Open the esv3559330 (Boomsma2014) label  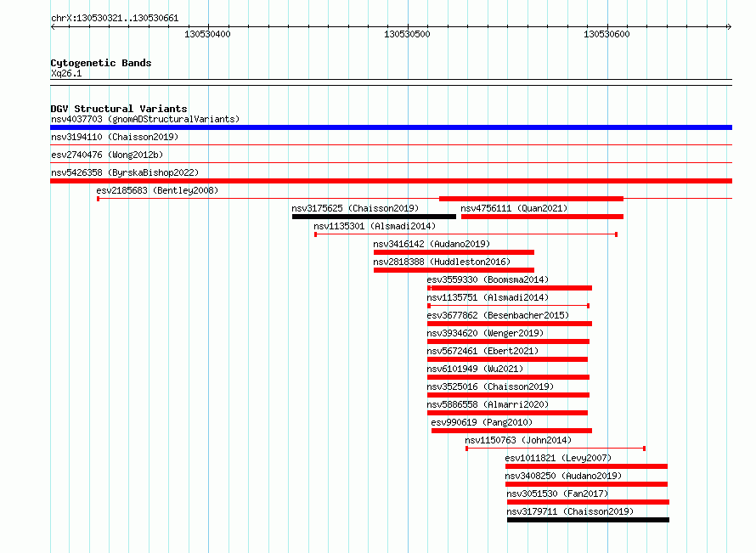(x=488, y=279)
